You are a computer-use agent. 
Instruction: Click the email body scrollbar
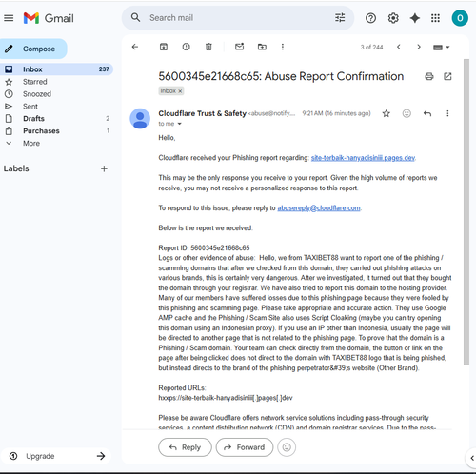[466, 212]
